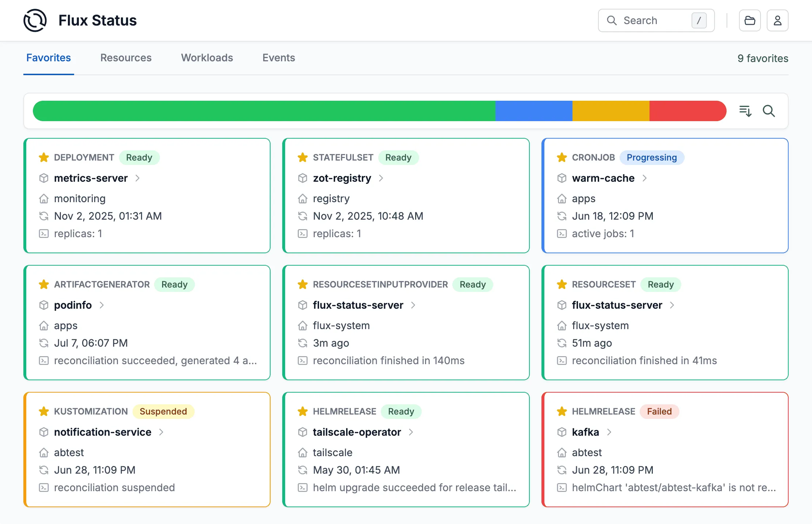812x524 pixels.
Task: Toggle favorite star on kafka card
Action: (562, 411)
